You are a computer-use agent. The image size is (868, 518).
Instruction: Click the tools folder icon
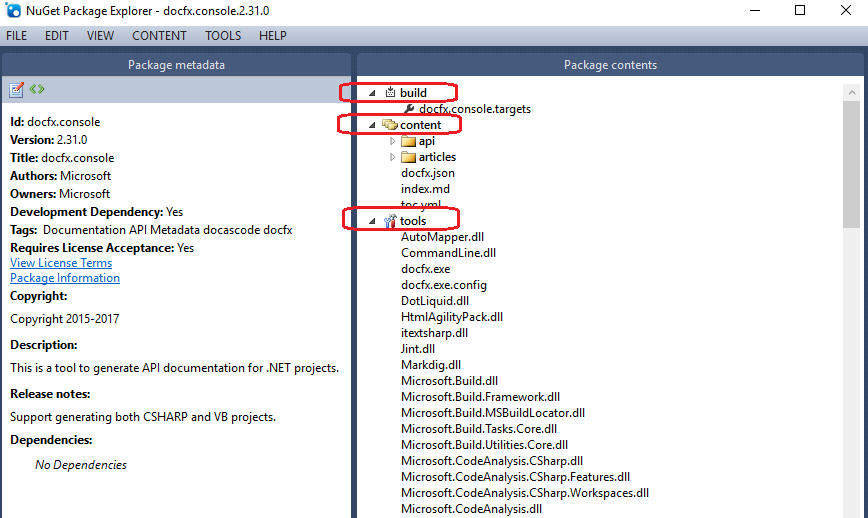pyautogui.click(x=390, y=221)
